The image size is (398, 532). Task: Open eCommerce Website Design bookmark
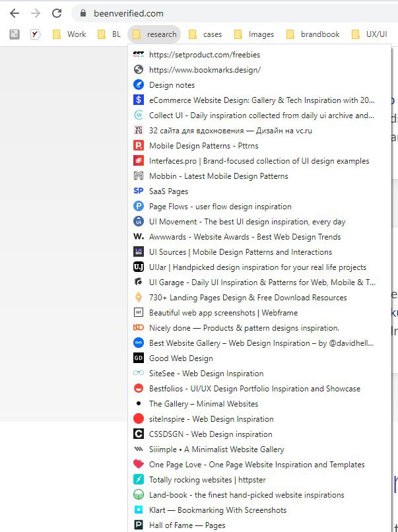tap(259, 100)
